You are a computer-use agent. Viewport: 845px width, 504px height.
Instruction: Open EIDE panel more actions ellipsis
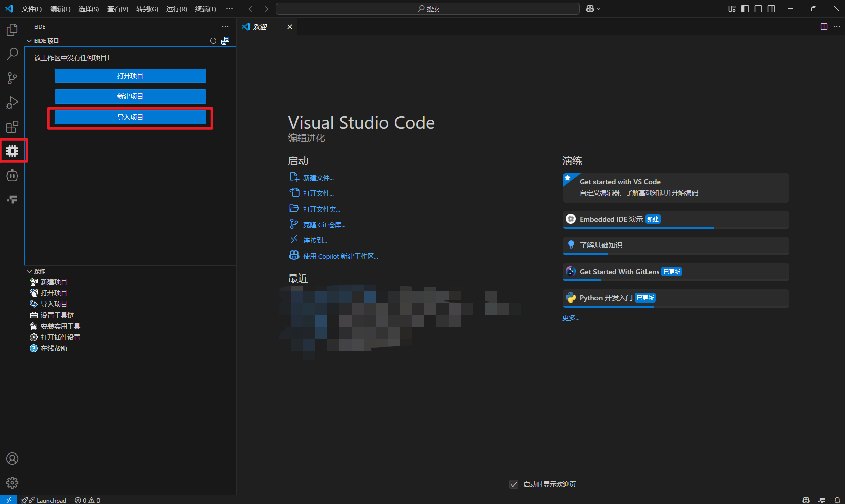pyautogui.click(x=225, y=27)
